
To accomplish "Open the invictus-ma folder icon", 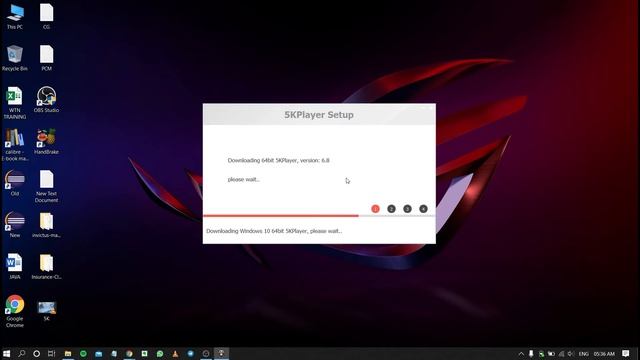I will 47,224.
